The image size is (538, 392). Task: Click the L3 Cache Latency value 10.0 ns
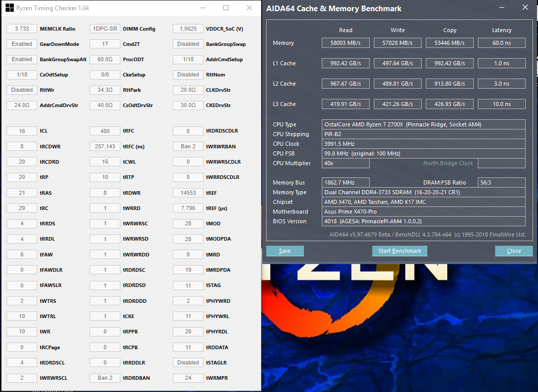(502, 104)
